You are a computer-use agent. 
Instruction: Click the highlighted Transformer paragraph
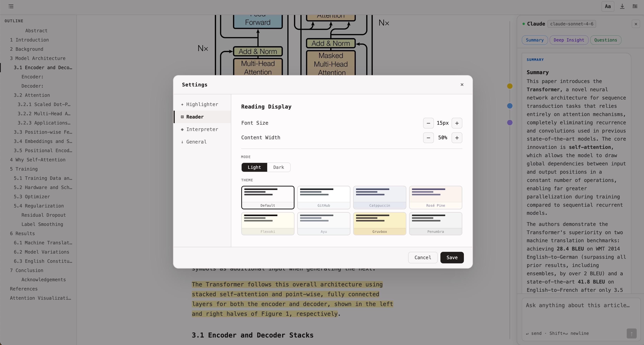click(292, 299)
